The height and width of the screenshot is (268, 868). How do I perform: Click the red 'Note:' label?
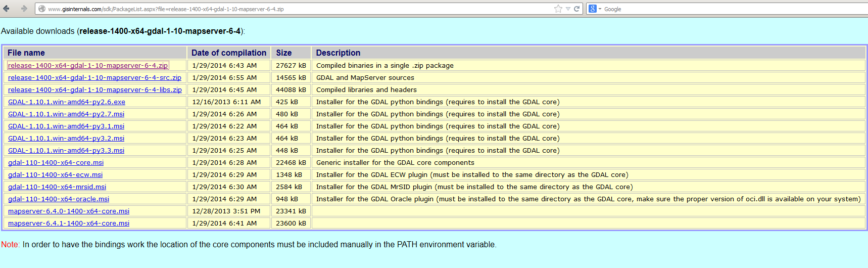10,244
